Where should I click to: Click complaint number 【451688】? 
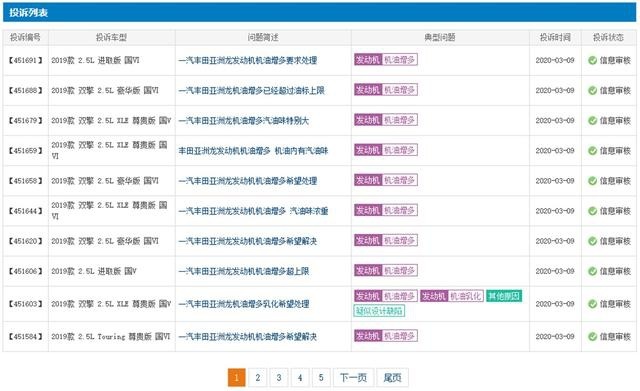(25, 91)
